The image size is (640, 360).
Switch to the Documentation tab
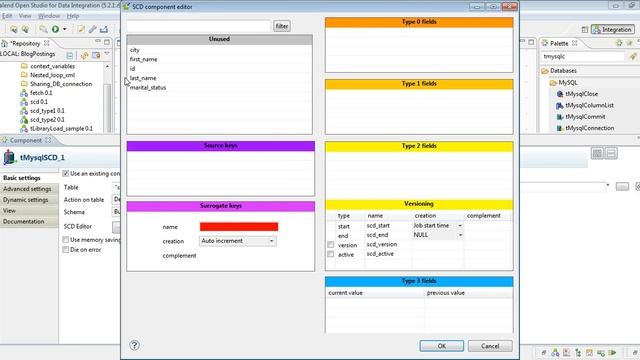pos(24,222)
